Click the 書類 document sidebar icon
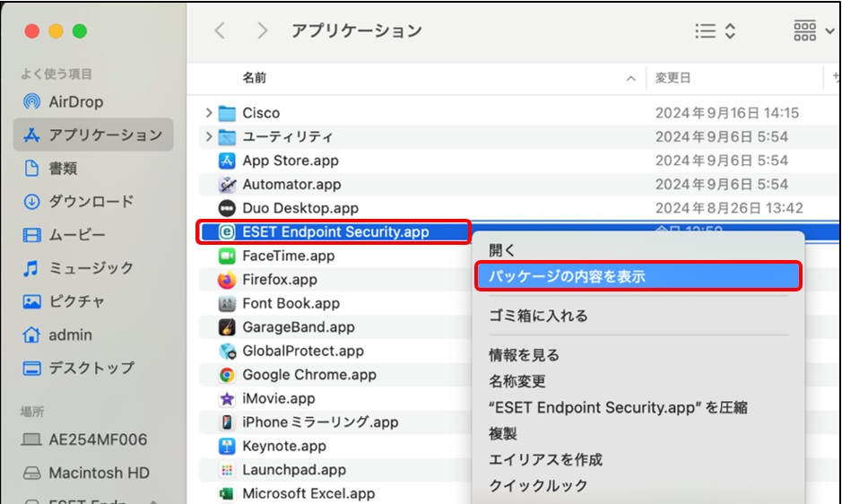 click(31, 169)
